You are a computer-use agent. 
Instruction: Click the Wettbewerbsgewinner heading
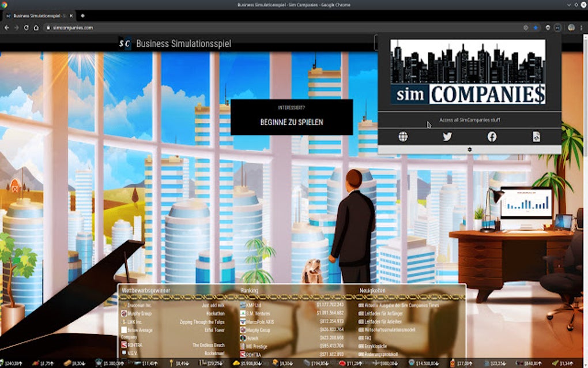pyautogui.click(x=146, y=290)
